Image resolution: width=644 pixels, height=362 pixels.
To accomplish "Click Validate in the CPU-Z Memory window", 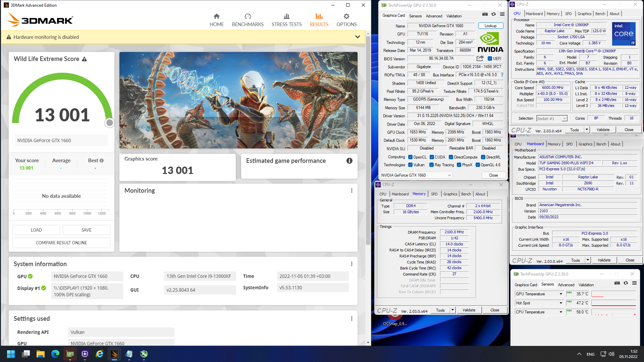I will (469, 310).
